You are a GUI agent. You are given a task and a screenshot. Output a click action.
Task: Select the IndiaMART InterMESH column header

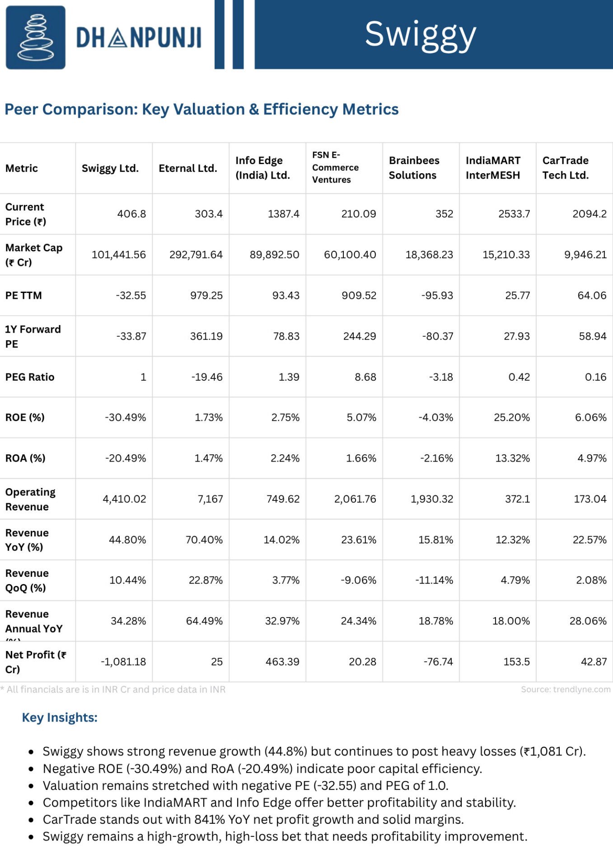click(493, 168)
